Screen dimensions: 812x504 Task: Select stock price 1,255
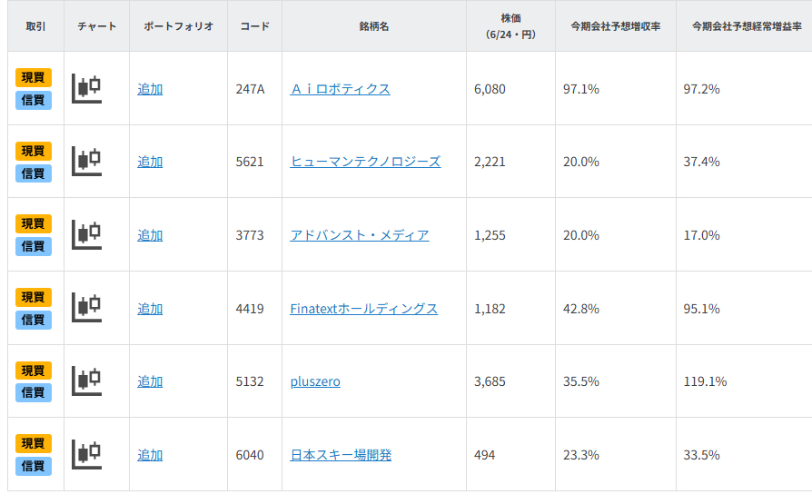[x=490, y=235]
